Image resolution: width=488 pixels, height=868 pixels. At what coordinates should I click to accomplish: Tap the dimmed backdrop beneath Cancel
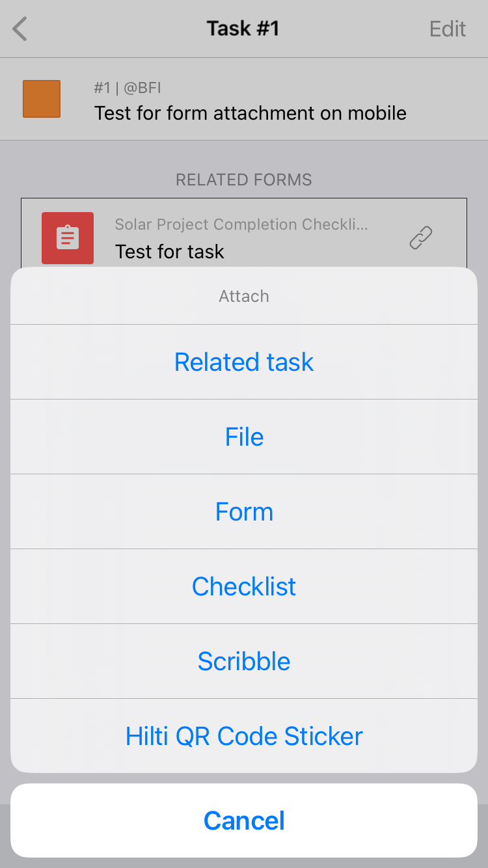(x=244, y=863)
